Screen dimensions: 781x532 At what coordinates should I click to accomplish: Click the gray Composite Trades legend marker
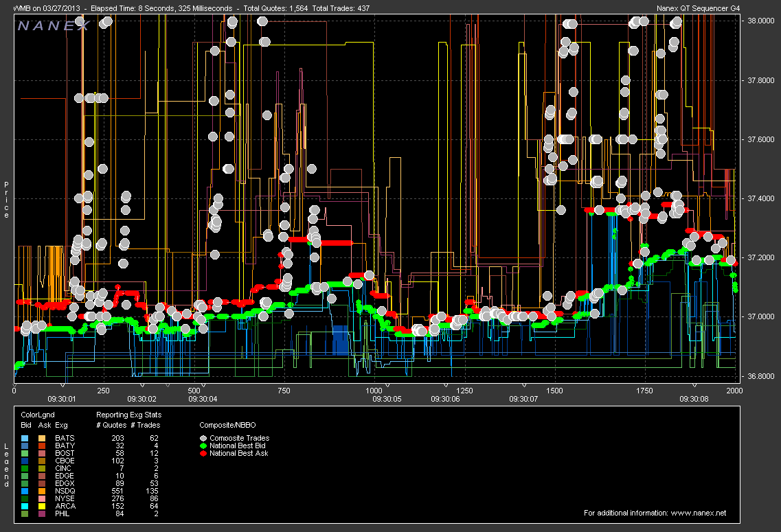tap(203, 439)
